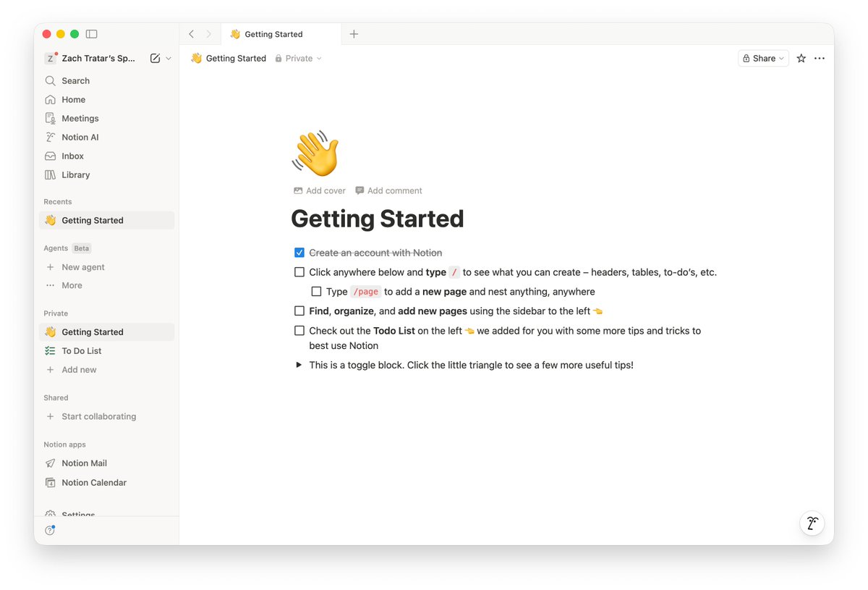The width and height of the screenshot is (868, 590).
Task: Check the 'Type /page' to-do box
Action: tap(317, 292)
